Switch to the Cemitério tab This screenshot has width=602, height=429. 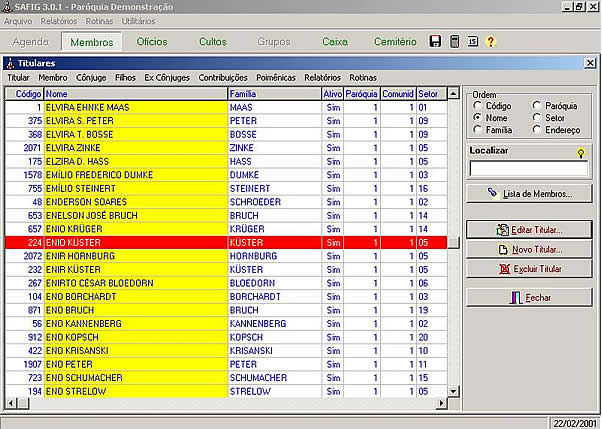(395, 41)
